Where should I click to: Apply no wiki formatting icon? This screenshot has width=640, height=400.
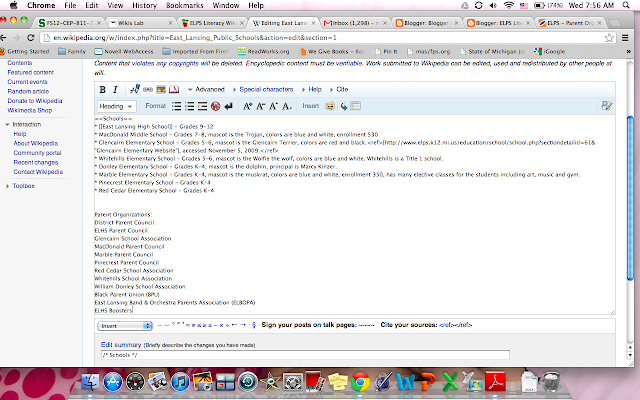216,106
